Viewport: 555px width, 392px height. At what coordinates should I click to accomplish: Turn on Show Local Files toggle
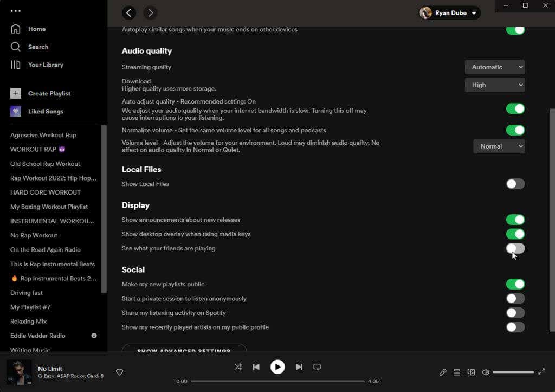(x=515, y=184)
